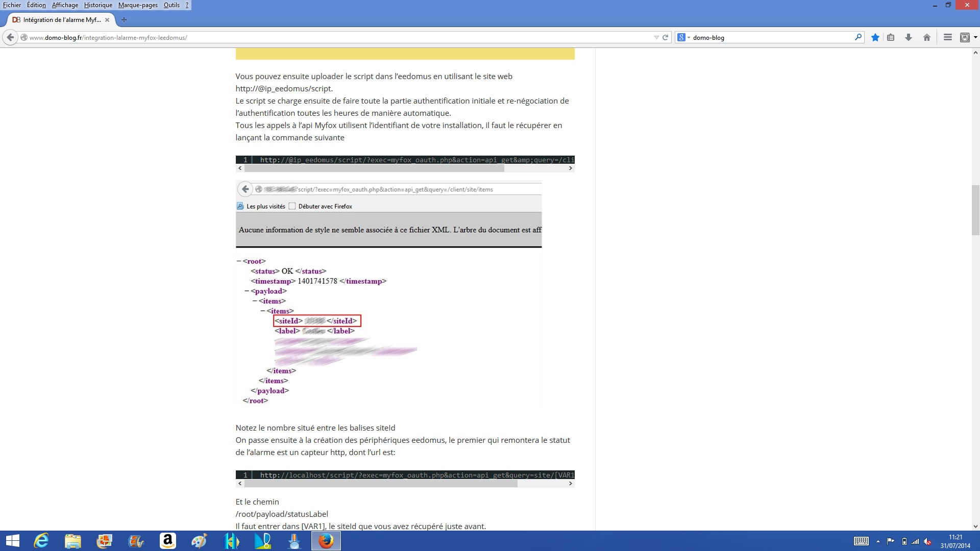
Task: Expand the URL history dropdown arrow
Action: point(656,37)
